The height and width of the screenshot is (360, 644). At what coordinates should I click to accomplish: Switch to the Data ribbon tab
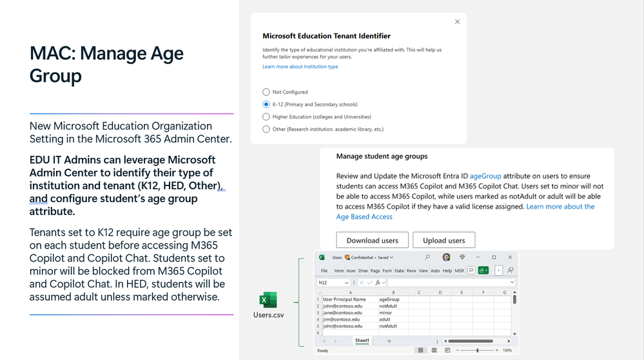[399, 270]
